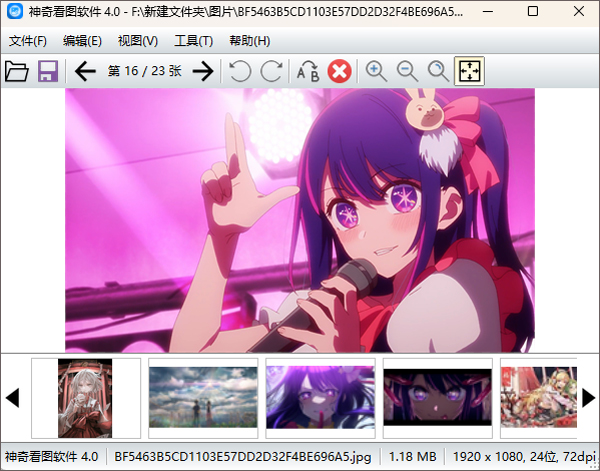Image resolution: width=600 pixels, height=471 pixels.
Task: Click the 第 16 / 23 张 page counter
Action: 145,71
